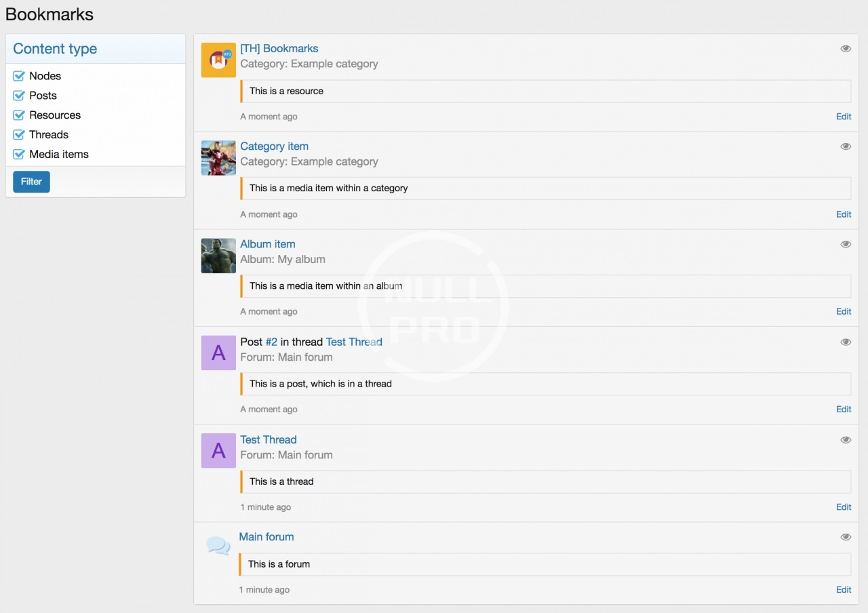Click the eye icon on Main forum row
This screenshot has height=613, width=868.
pos(845,537)
